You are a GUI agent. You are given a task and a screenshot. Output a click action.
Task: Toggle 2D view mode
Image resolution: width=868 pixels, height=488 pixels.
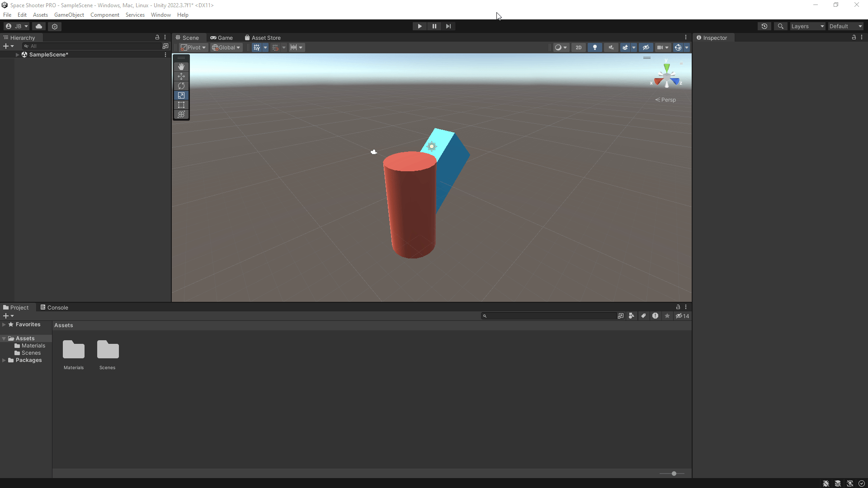tap(579, 47)
